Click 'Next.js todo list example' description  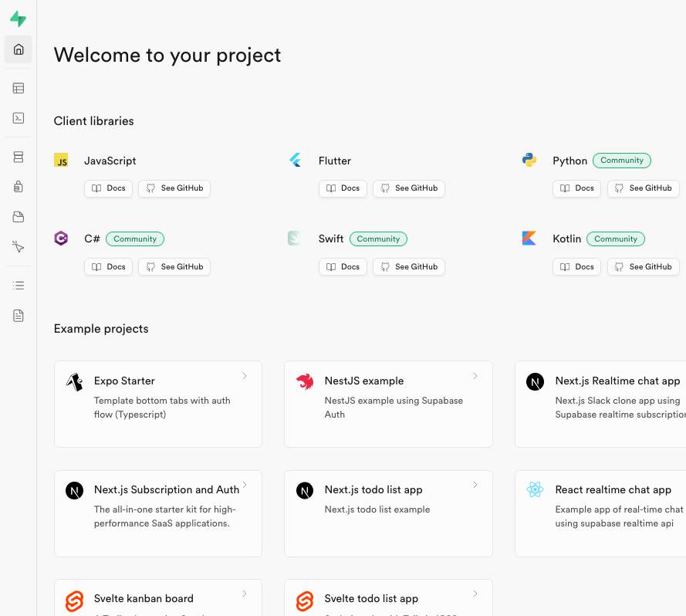[x=377, y=509]
